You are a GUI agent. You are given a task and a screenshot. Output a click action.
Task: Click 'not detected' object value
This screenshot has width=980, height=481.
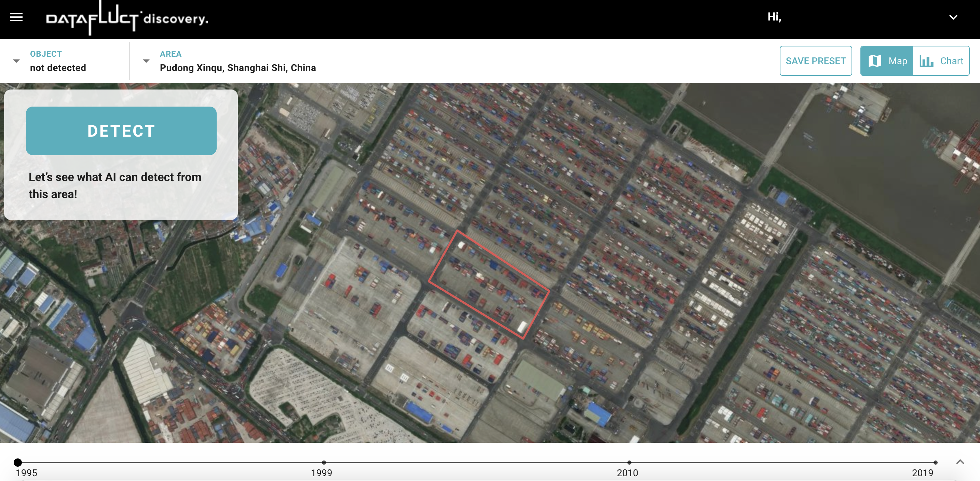58,68
